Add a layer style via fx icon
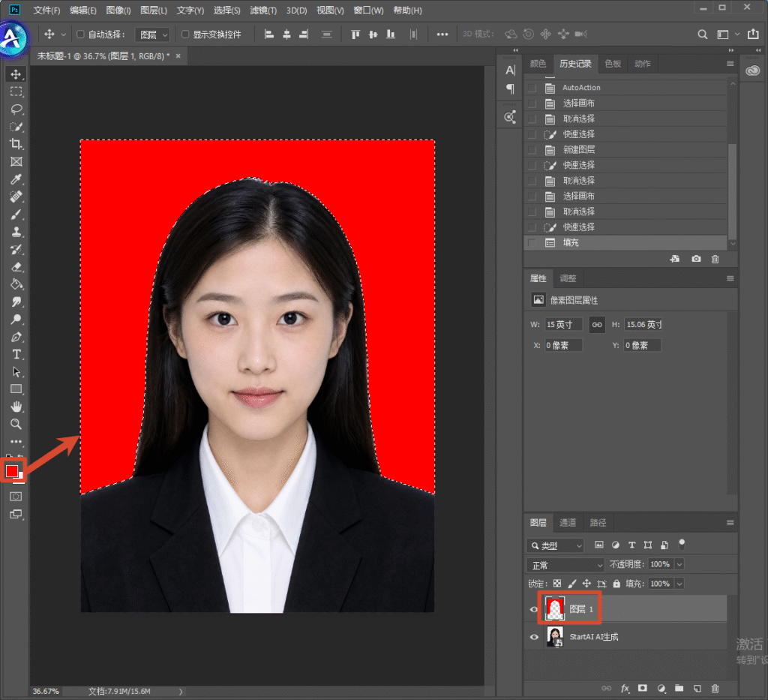Viewport: 768px width, 700px height. click(x=625, y=689)
